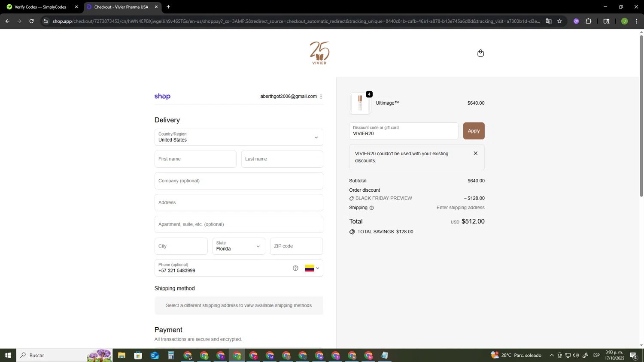Image resolution: width=644 pixels, height=362 pixels.
Task: Show hidden system tray icons
Action: tap(552, 355)
